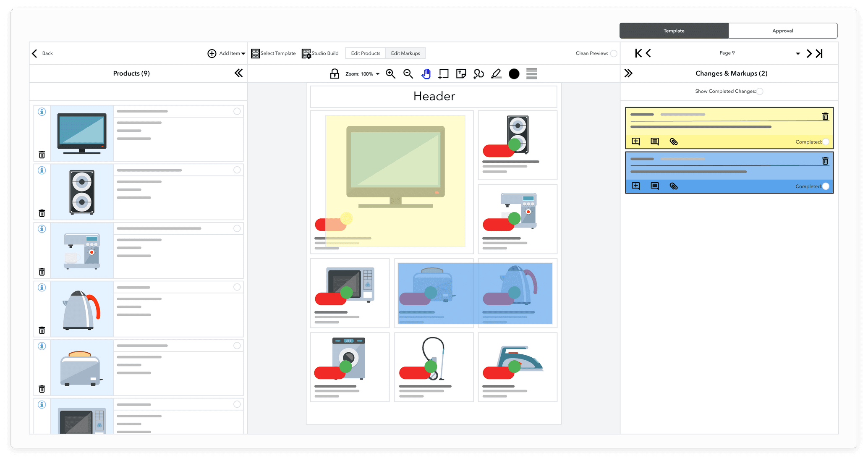Select the rectangle markup tool

[443, 74]
